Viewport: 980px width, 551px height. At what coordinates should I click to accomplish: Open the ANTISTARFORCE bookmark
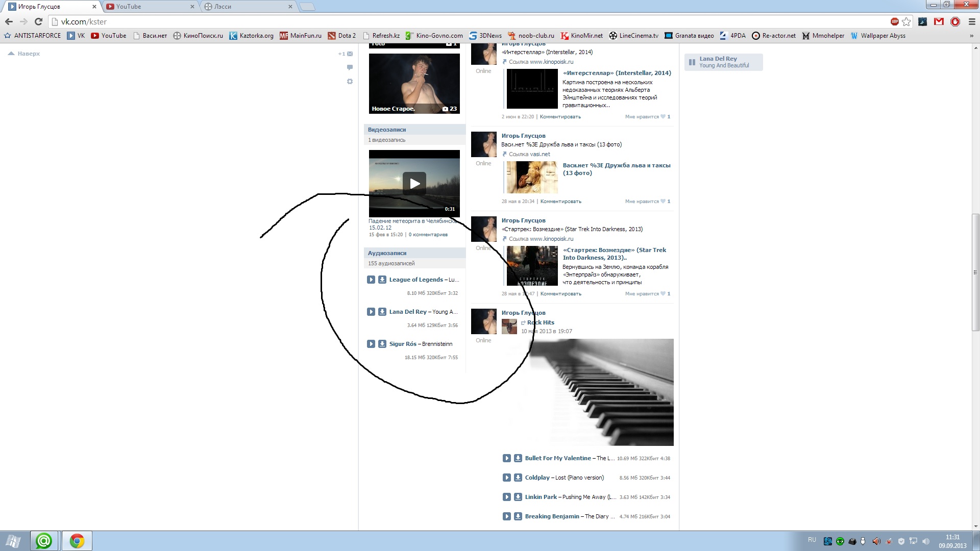(x=32, y=36)
